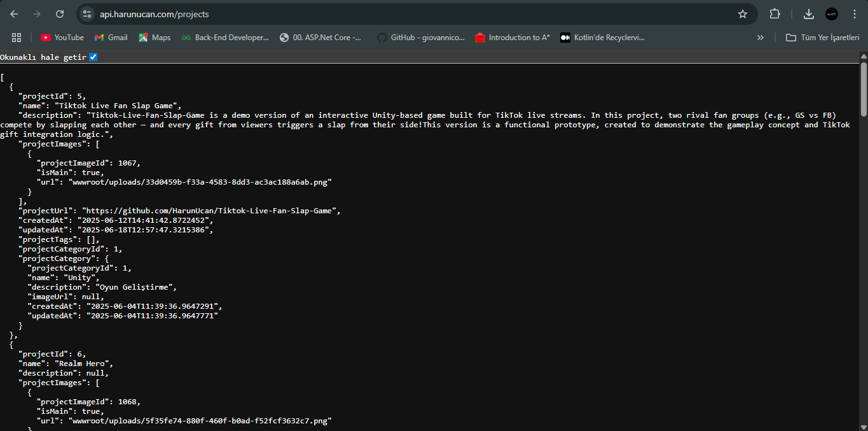
Task: Star this page to bookmark it
Action: (742, 13)
